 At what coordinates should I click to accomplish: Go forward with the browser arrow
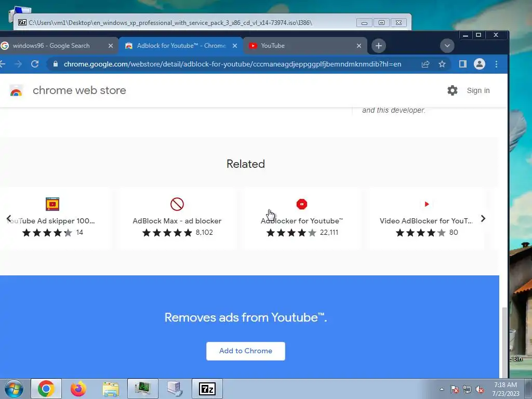point(18,64)
